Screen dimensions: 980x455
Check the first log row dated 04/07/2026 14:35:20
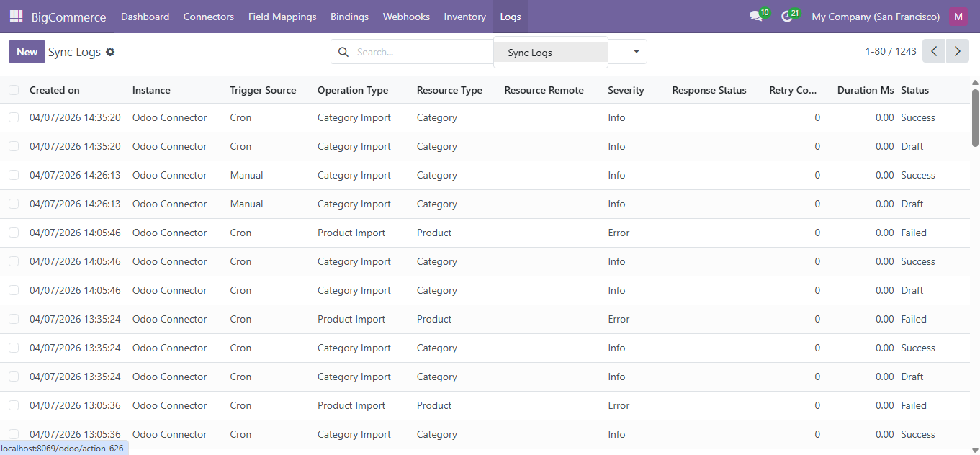tap(14, 117)
